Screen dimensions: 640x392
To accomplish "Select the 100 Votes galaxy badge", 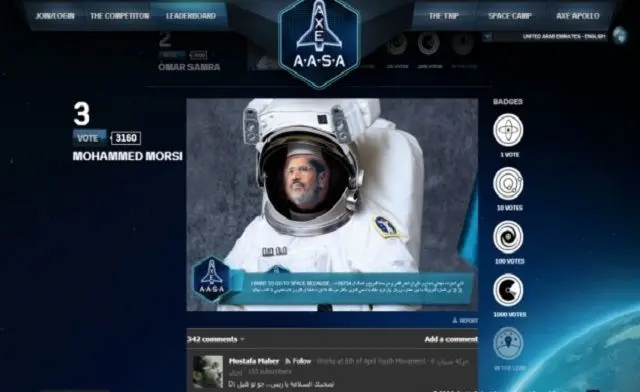I will coord(508,237).
